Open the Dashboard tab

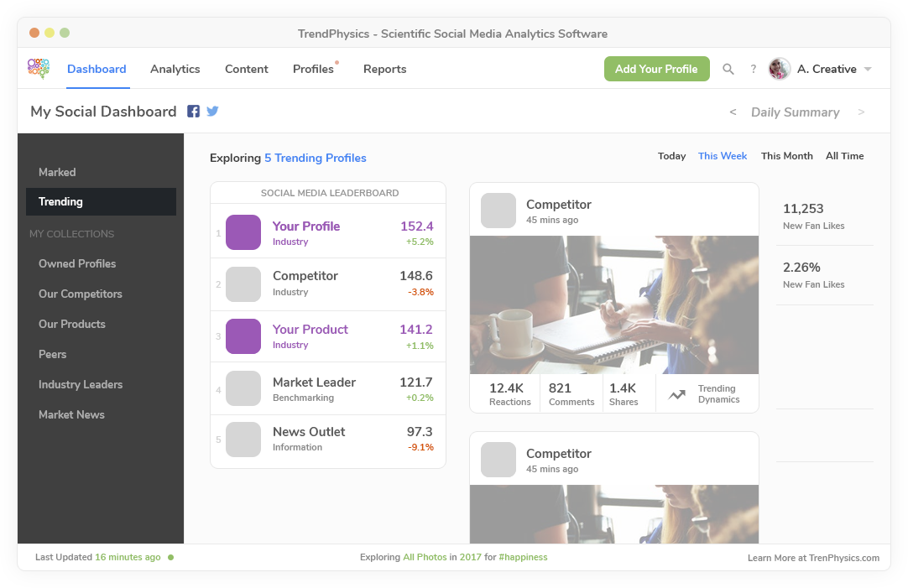pyautogui.click(x=97, y=69)
